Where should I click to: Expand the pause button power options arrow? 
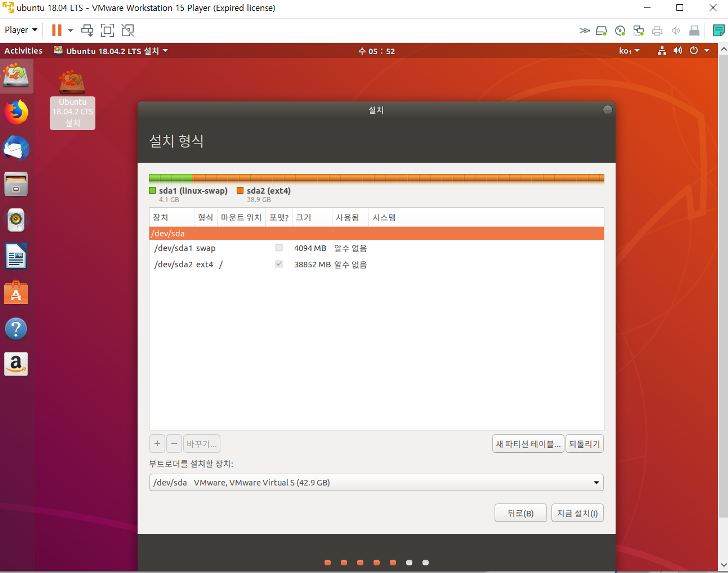pyautogui.click(x=71, y=30)
